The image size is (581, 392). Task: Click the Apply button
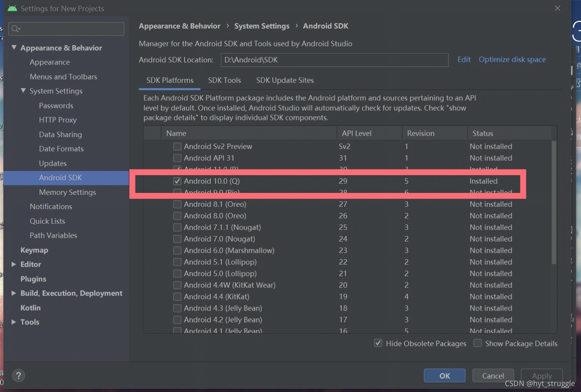[542, 376]
